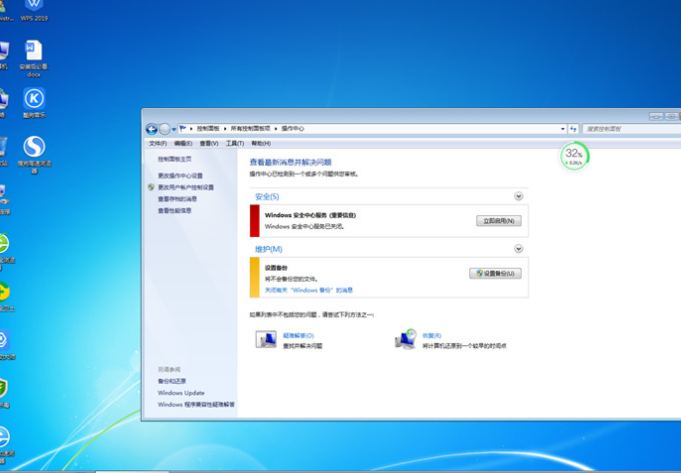Click the text Windows 安全中心服务已关闭

pos(304,226)
